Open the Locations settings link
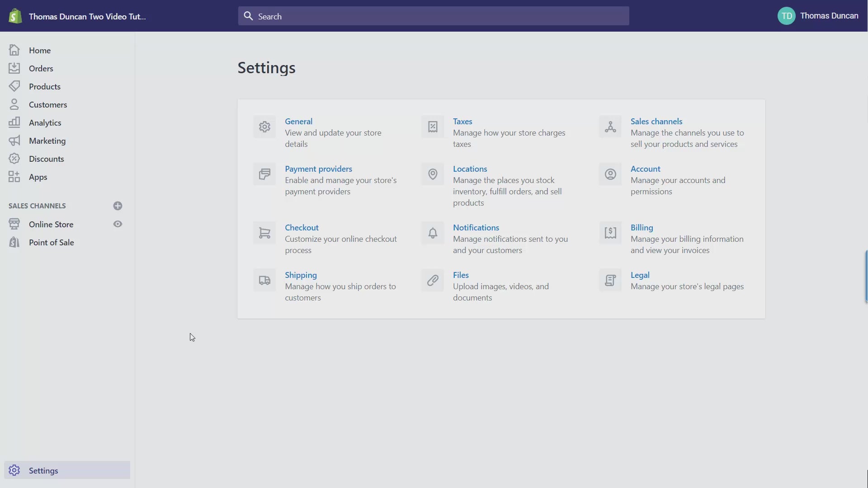This screenshot has width=868, height=488. tap(470, 169)
